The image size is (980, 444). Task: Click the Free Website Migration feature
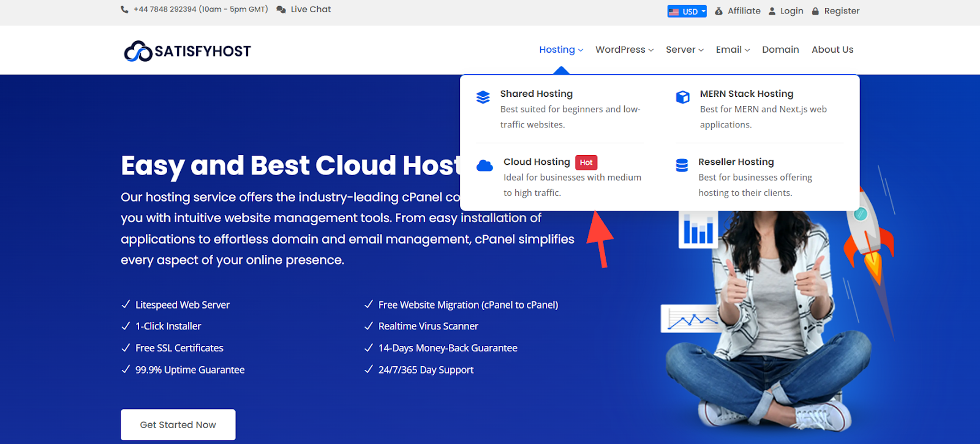click(x=468, y=305)
